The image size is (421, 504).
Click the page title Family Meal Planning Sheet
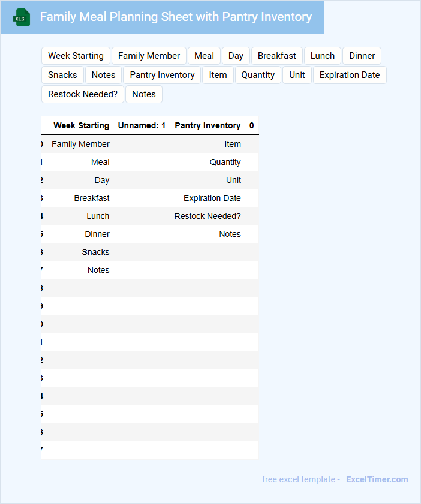176,17
